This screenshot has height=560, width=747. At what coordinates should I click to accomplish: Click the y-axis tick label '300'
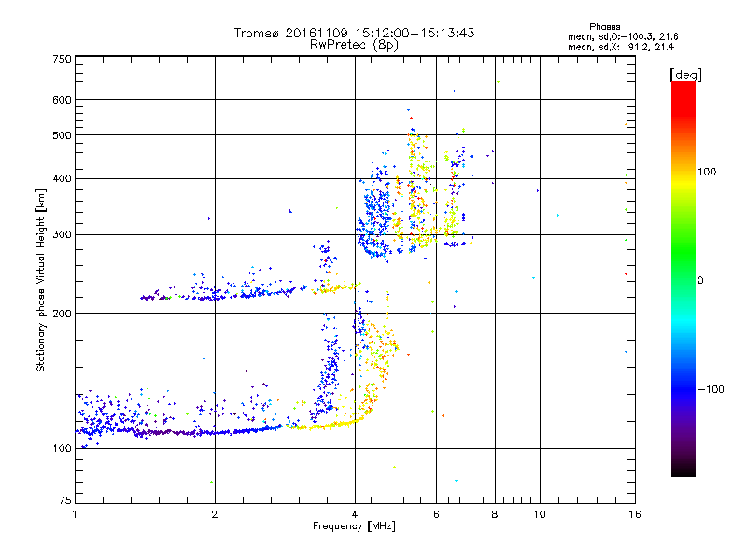coord(63,235)
